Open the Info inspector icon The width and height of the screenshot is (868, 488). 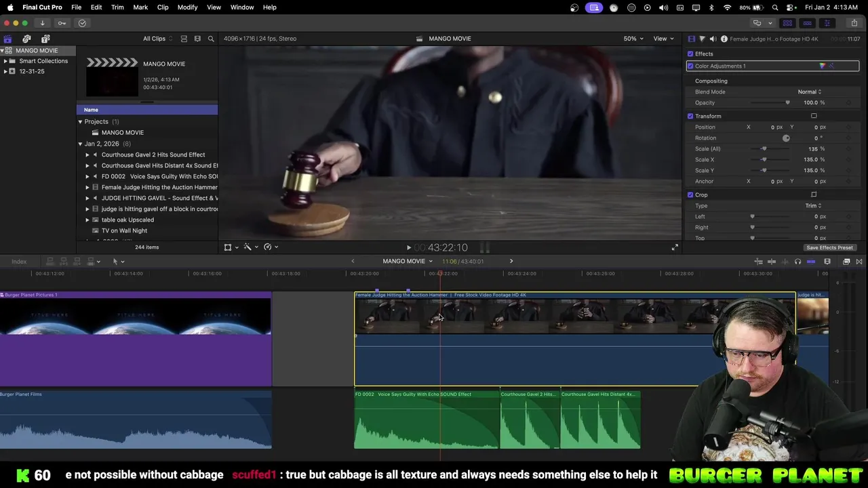coord(724,39)
